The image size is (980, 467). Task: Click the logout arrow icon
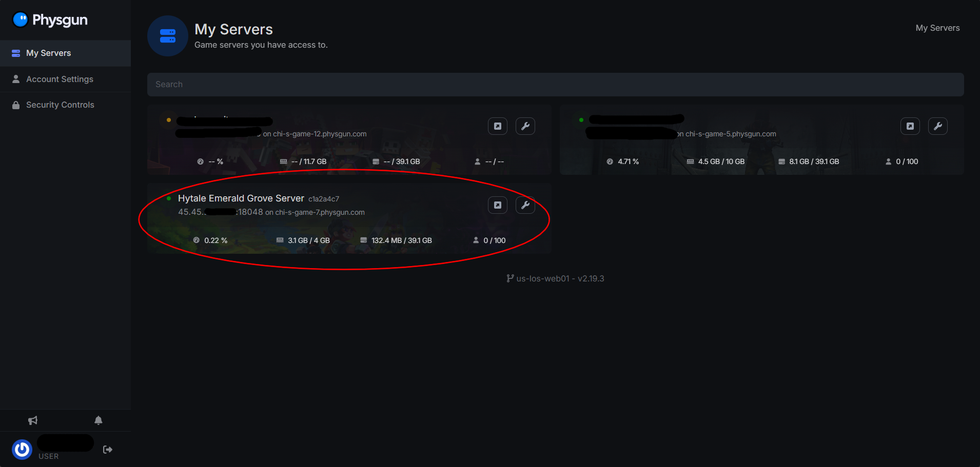[108, 450]
